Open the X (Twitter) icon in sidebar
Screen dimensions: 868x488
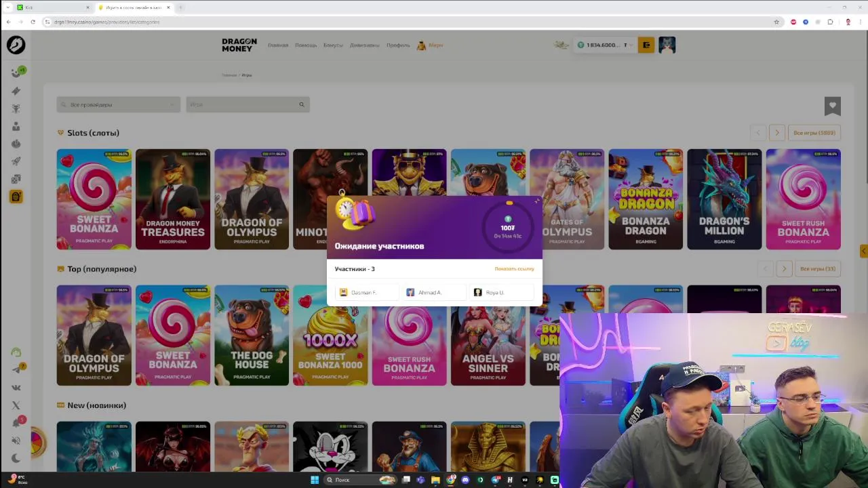pyautogui.click(x=16, y=405)
